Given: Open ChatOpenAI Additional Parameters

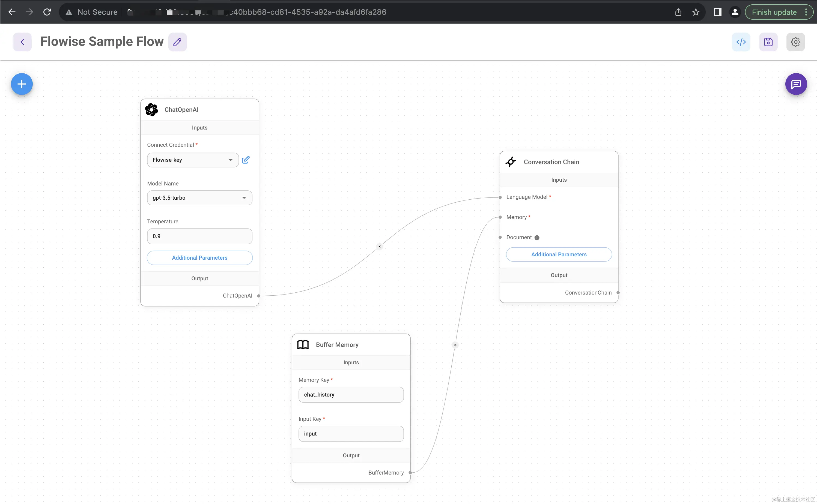Looking at the screenshot, I should click(x=199, y=258).
